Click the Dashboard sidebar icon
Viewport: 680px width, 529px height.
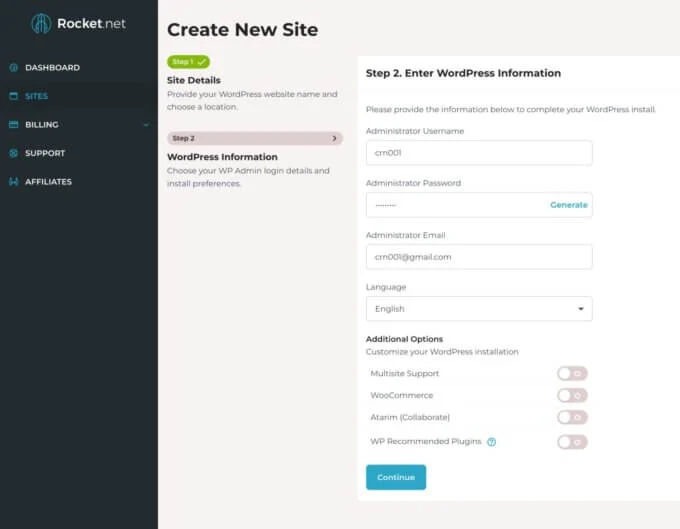[x=14, y=68]
